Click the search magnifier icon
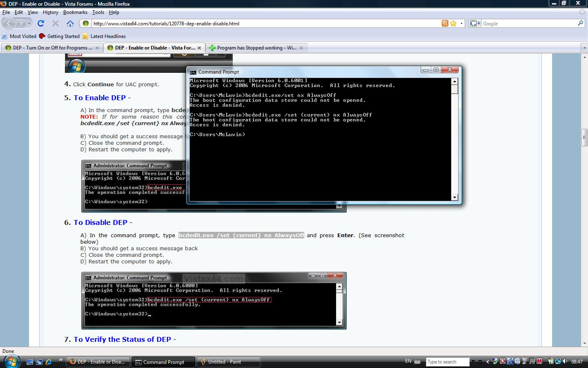The image size is (588, 368). (580, 23)
